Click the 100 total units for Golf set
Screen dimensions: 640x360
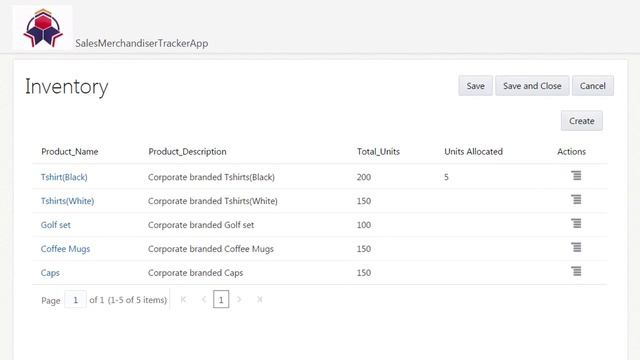click(x=364, y=225)
